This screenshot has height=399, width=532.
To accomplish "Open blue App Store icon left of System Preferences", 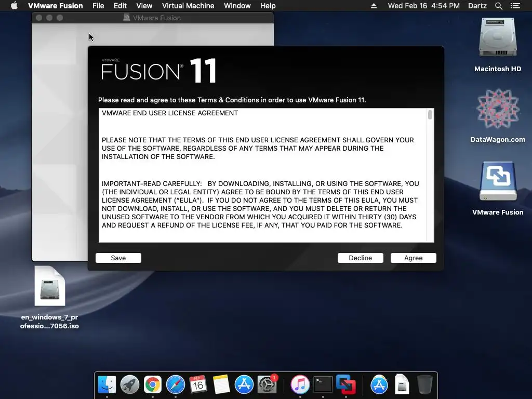I will coord(244,385).
